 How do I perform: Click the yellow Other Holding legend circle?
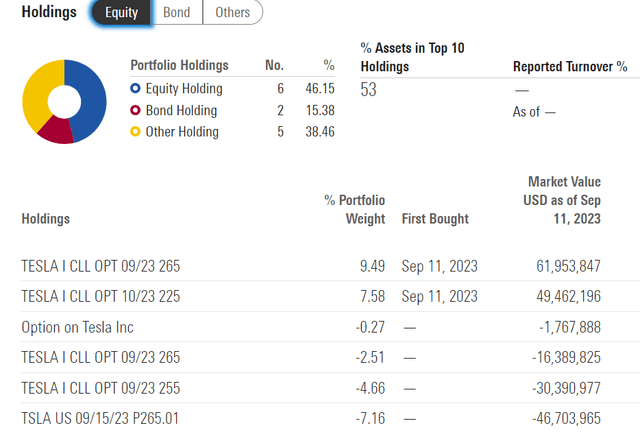[x=135, y=132]
